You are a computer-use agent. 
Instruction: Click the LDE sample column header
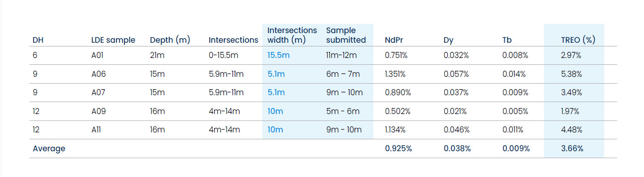pos(113,40)
